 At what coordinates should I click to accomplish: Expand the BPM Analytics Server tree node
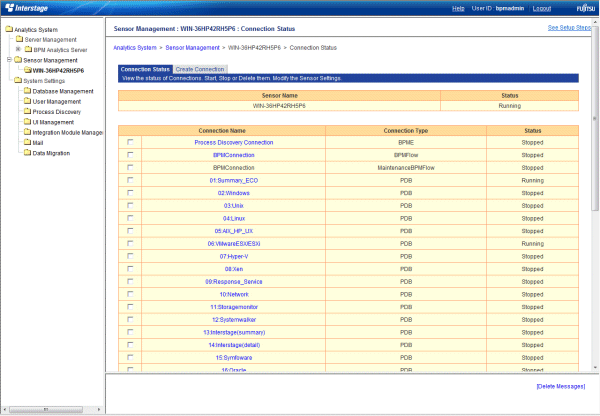click(x=18, y=49)
